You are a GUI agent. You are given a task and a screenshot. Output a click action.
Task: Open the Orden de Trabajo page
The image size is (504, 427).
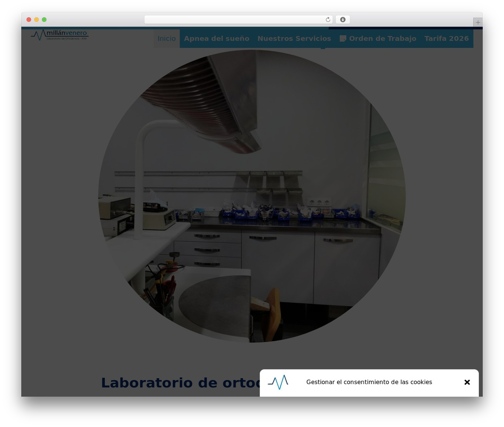378,39
